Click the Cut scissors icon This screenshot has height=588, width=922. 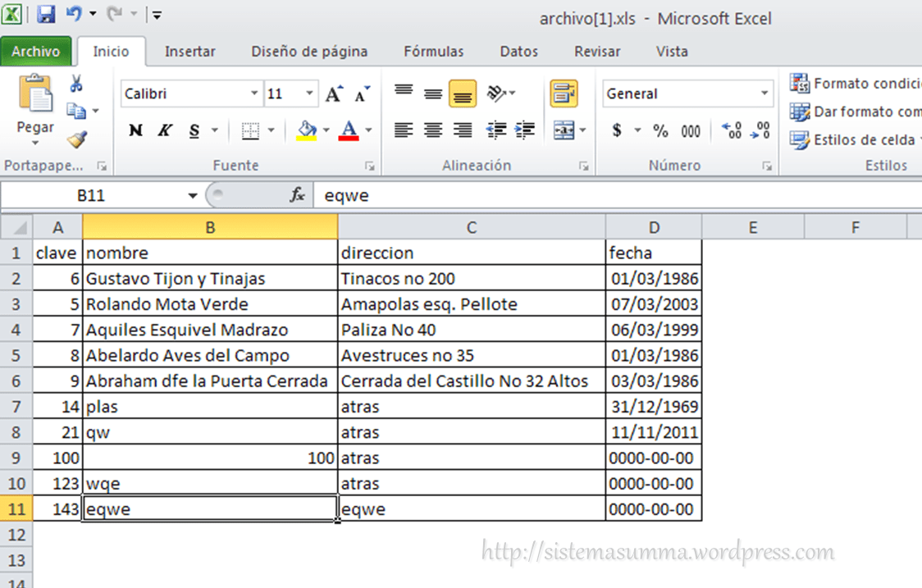[76, 84]
